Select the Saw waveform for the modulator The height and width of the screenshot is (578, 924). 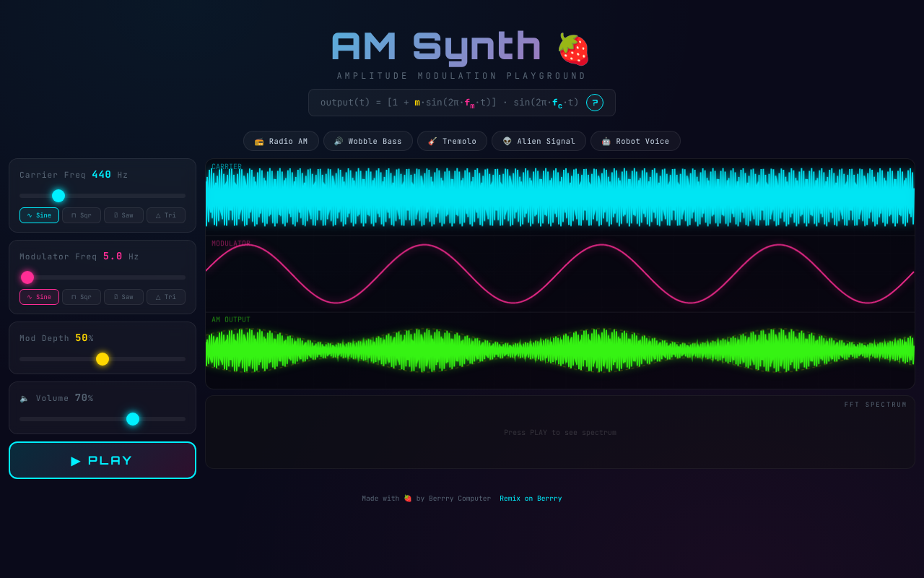point(123,296)
